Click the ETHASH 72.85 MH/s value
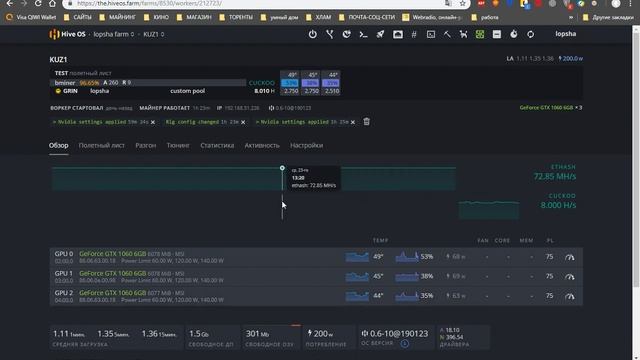640x360 pixels. [x=555, y=176]
